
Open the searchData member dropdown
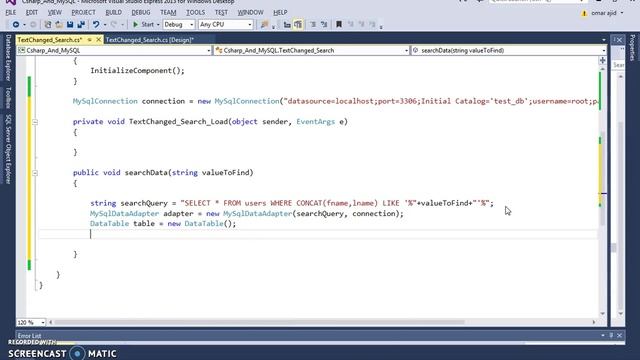(x=509, y=51)
